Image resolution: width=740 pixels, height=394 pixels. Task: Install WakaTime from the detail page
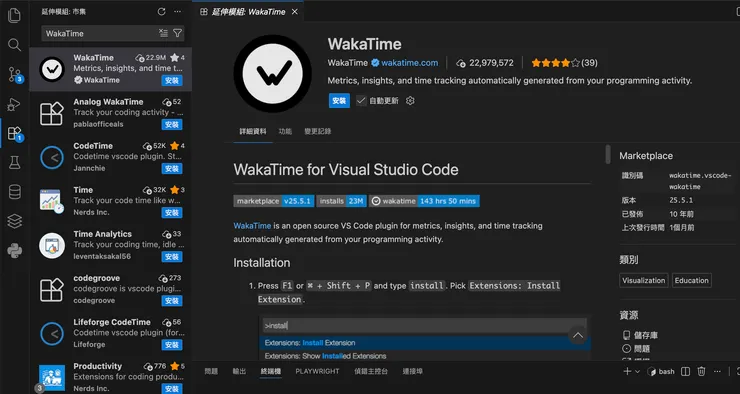[x=339, y=101]
